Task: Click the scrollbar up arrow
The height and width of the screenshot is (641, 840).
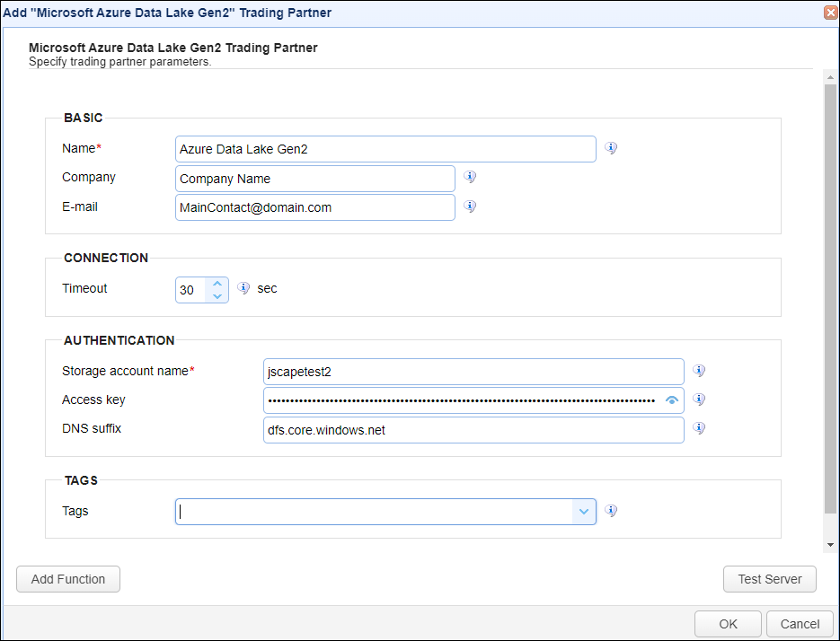Action: point(830,77)
